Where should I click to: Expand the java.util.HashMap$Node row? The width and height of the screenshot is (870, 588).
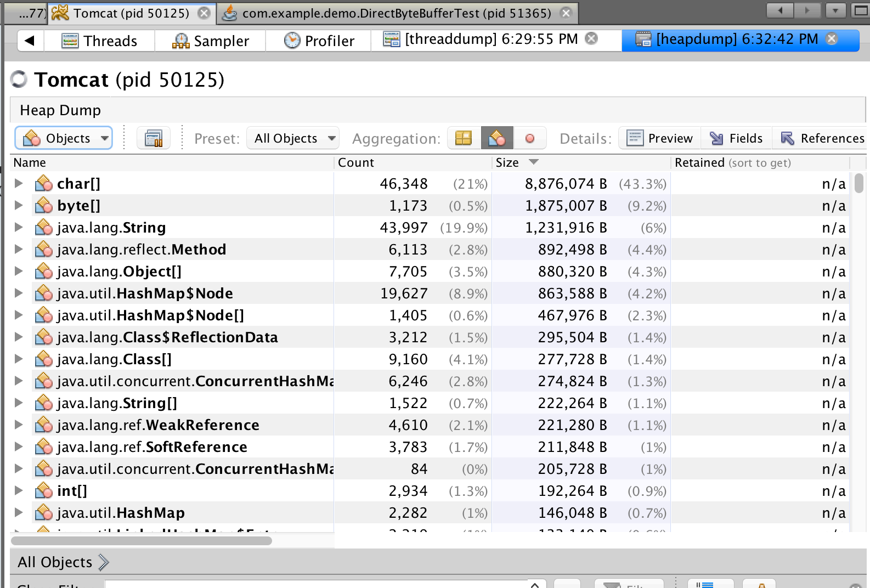(x=19, y=293)
